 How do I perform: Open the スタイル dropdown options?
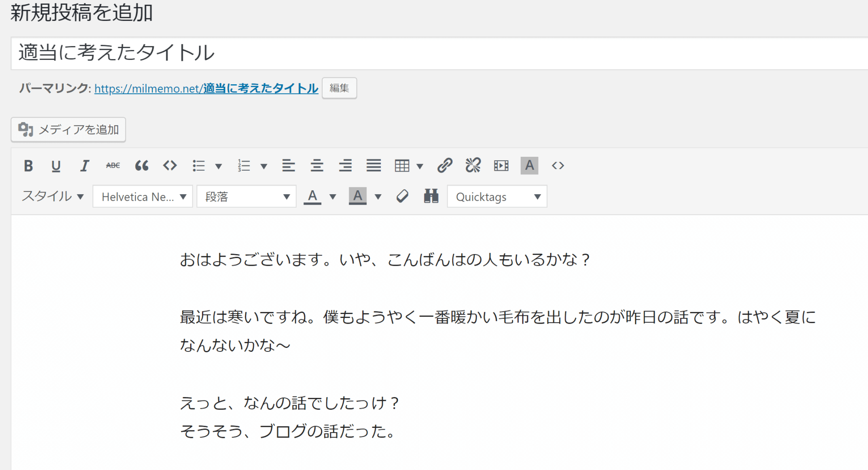pyautogui.click(x=52, y=196)
